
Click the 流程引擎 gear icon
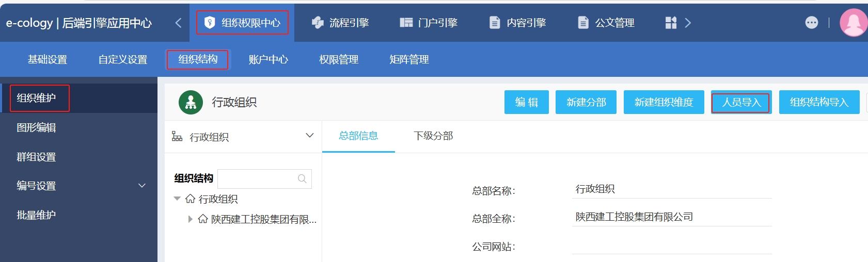point(318,23)
